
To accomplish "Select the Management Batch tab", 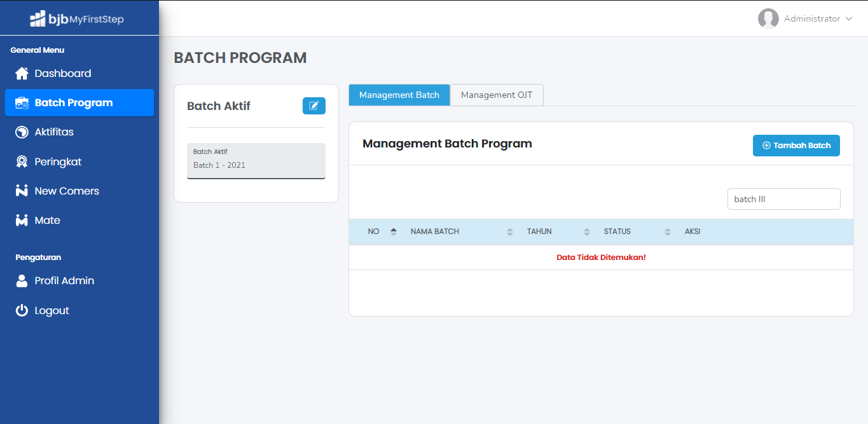I will 399,95.
